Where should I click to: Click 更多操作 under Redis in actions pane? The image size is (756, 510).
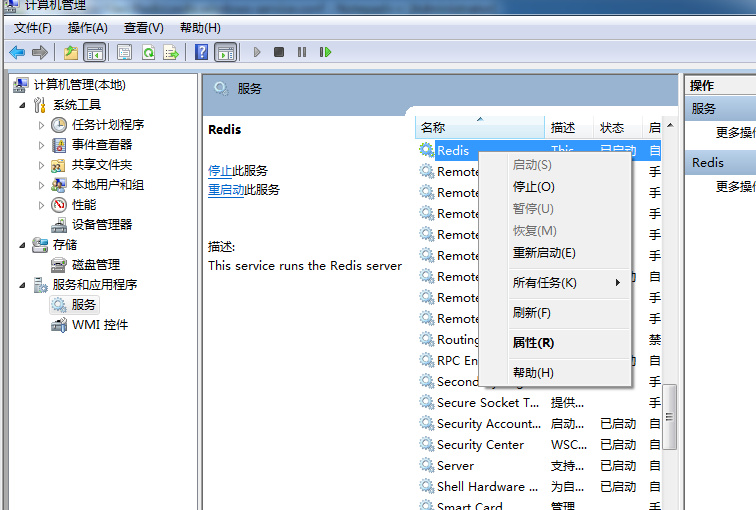point(735,187)
